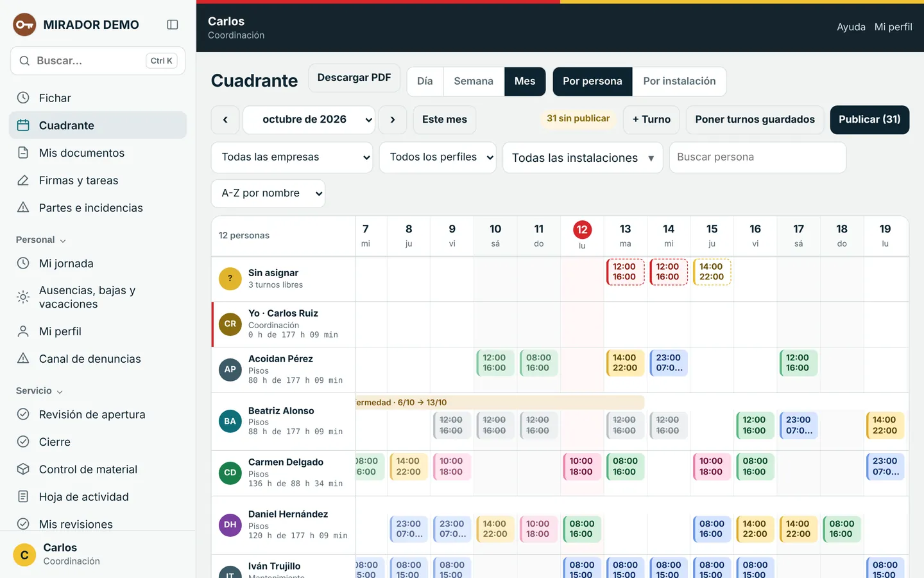This screenshot has width=924, height=578.
Task: Open Firmas y tareas pen icon
Action: click(x=23, y=180)
